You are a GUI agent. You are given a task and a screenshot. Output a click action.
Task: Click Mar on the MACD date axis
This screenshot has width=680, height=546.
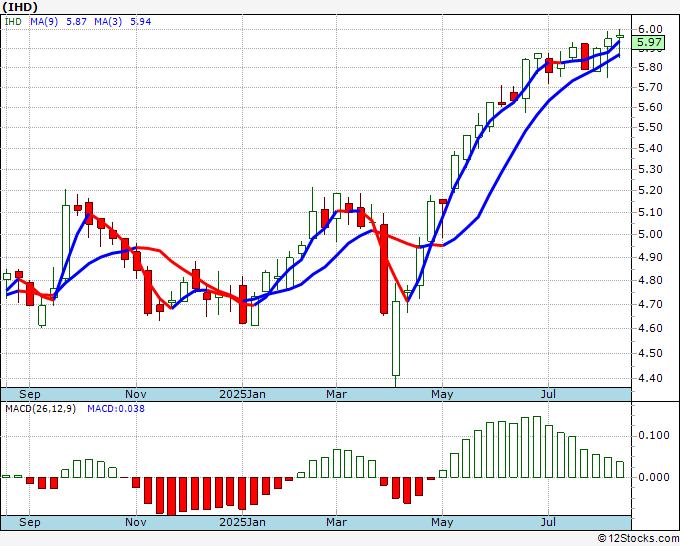(337, 522)
